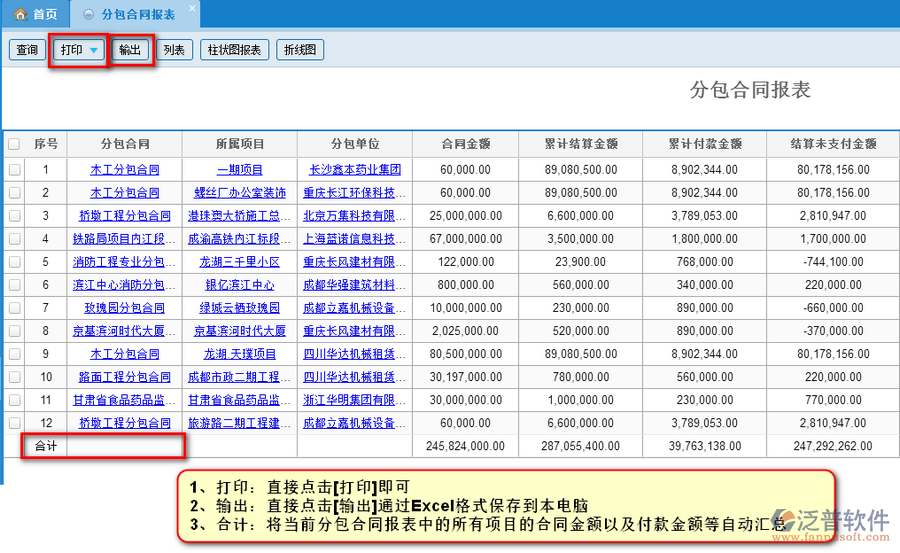
Task: Select the checkbox for row 5
Action: tap(14, 262)
